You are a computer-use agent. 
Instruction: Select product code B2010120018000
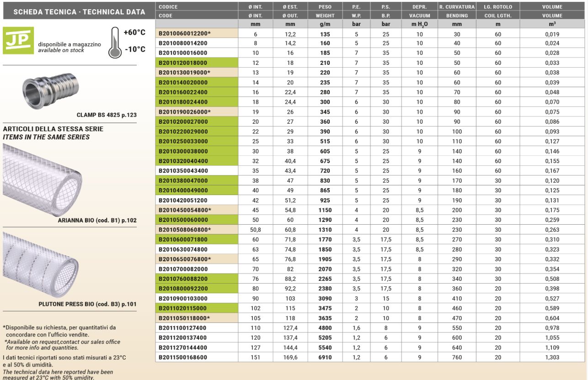click(182, 63)
